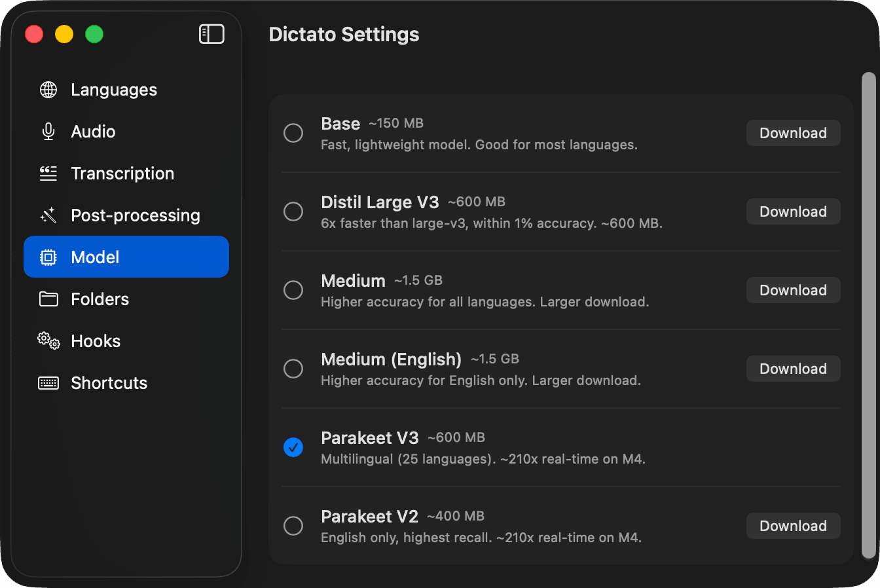Select the microphone Audio icon
880x588 pixels.
[48, 131]
